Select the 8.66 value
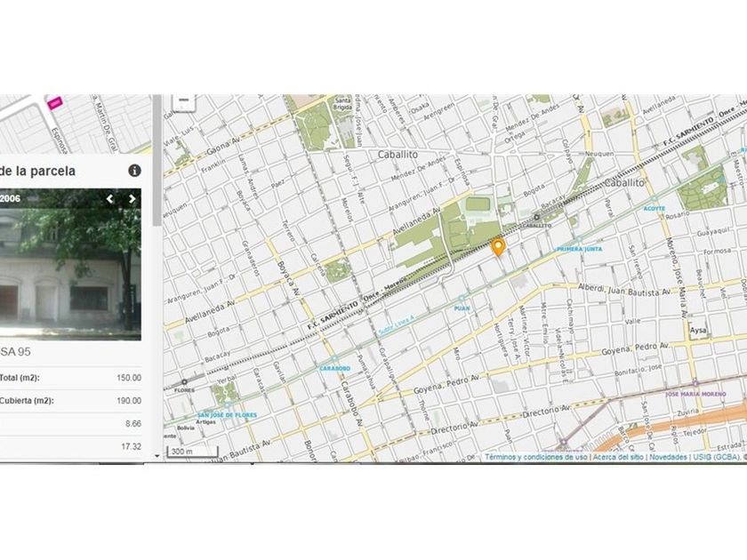This screenshot has width=747, height=560. pyautogui.click(x=133, y=424)
